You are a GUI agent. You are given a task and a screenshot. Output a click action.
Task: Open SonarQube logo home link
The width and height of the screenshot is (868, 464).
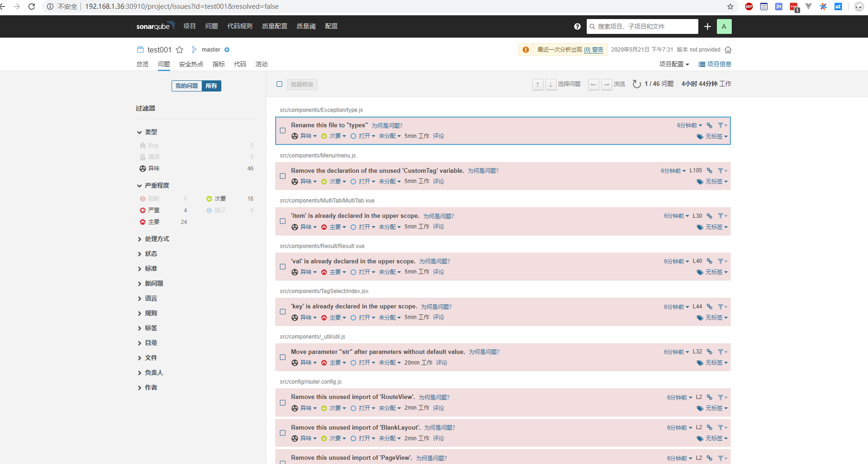point(155,26)
